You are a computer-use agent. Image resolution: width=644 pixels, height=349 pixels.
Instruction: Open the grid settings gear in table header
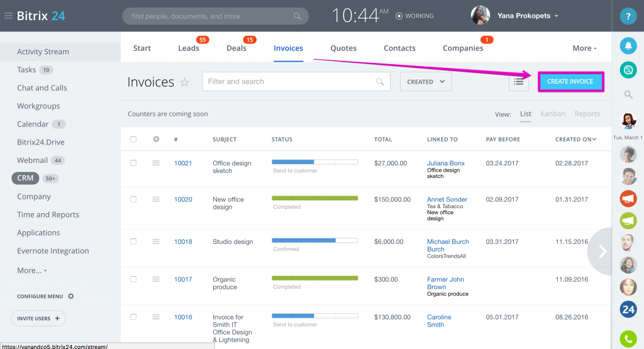click(x=156, y=139)
